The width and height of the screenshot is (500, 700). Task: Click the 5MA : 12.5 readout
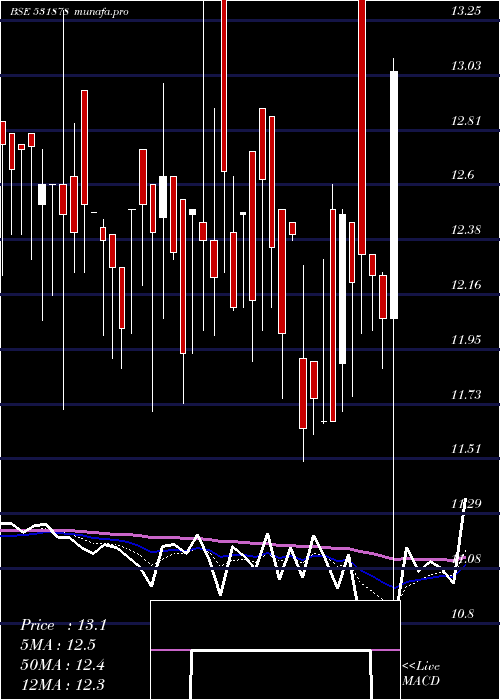[58, 645]
